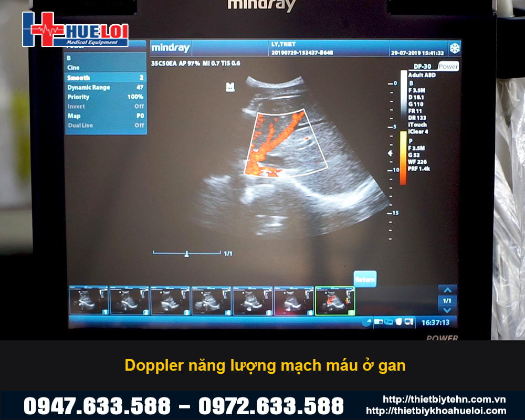Viewport: 525px width, 420px height.
Task: Select the monitor display icon near the clock
Action: 408,321
